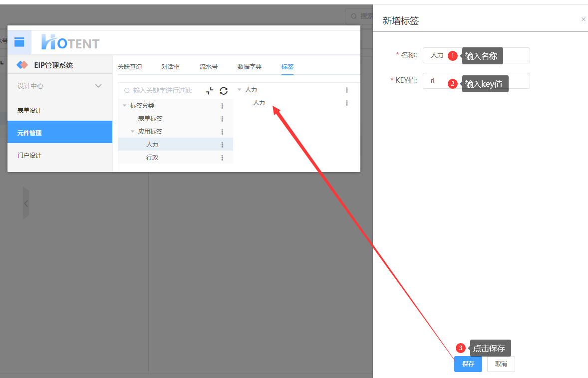The height and width of the screenshot is (378, 588).
Task: Open more options for 应用标签 row
Action: tap(222, 132)
